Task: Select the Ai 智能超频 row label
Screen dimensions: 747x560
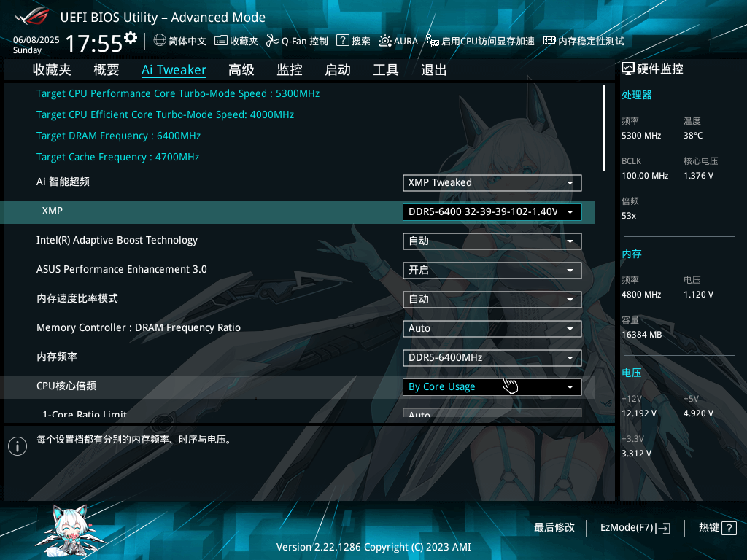Action: click(x=63, y=182)
